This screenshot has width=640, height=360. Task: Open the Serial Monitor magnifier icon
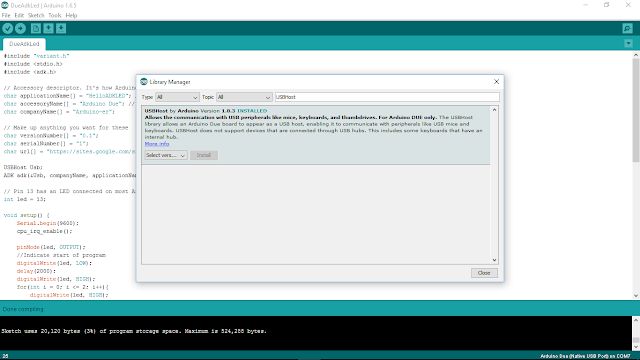point(627,28)
